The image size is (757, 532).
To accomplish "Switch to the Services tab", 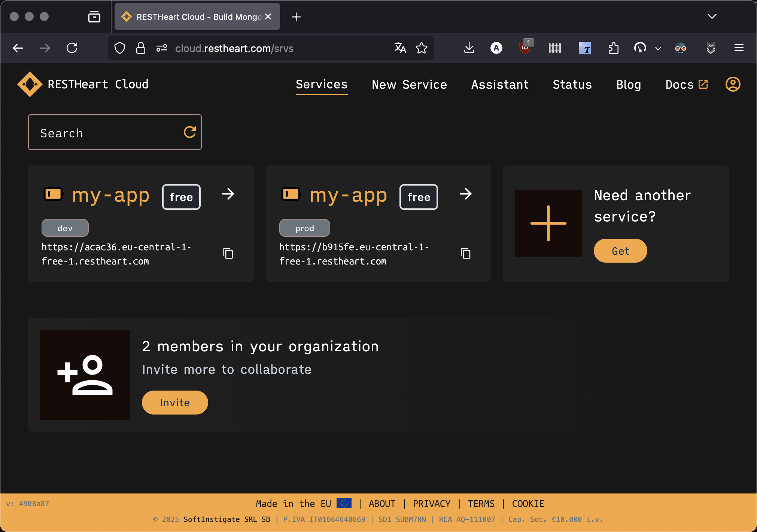I will [x=321, y=85].
